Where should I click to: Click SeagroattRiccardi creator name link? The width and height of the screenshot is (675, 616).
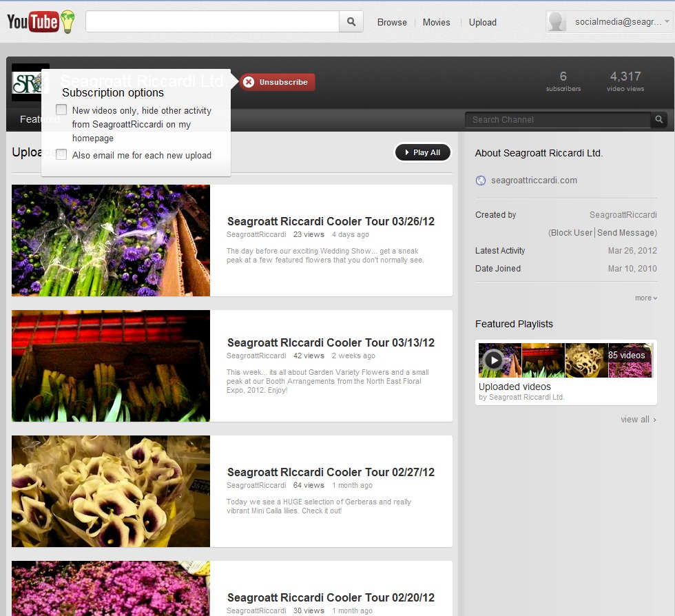623,215
